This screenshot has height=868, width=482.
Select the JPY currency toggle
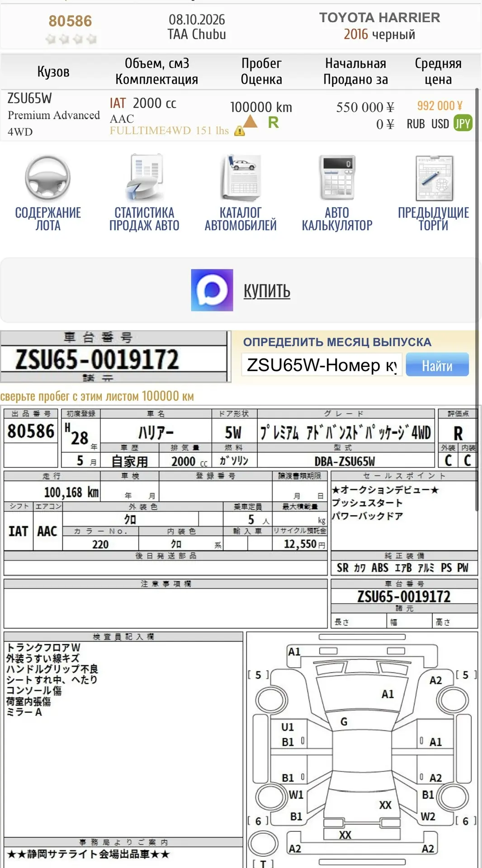point(463,123)
